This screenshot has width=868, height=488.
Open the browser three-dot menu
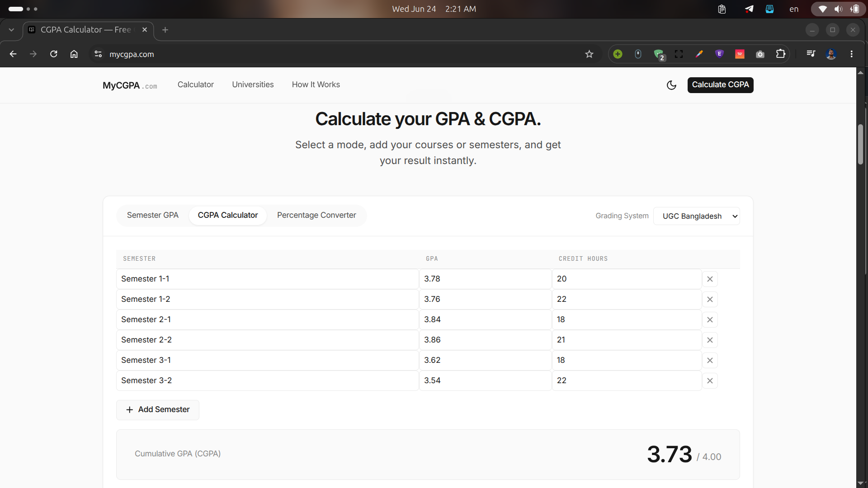tap(852, 54)
